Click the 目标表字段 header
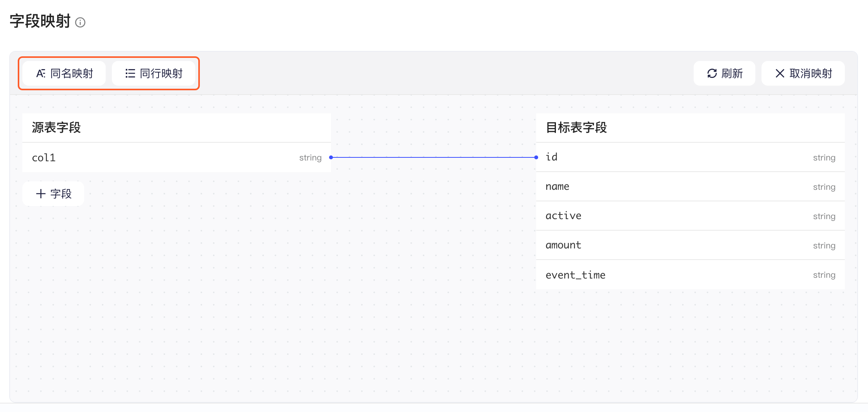This screenshot has height=412, width=868. [691, 128]
